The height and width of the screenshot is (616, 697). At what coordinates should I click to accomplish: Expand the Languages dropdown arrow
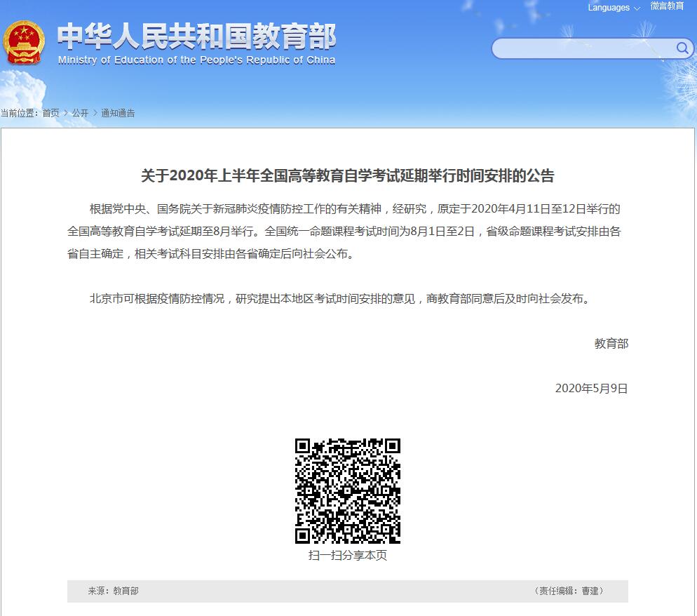(637, 8)
